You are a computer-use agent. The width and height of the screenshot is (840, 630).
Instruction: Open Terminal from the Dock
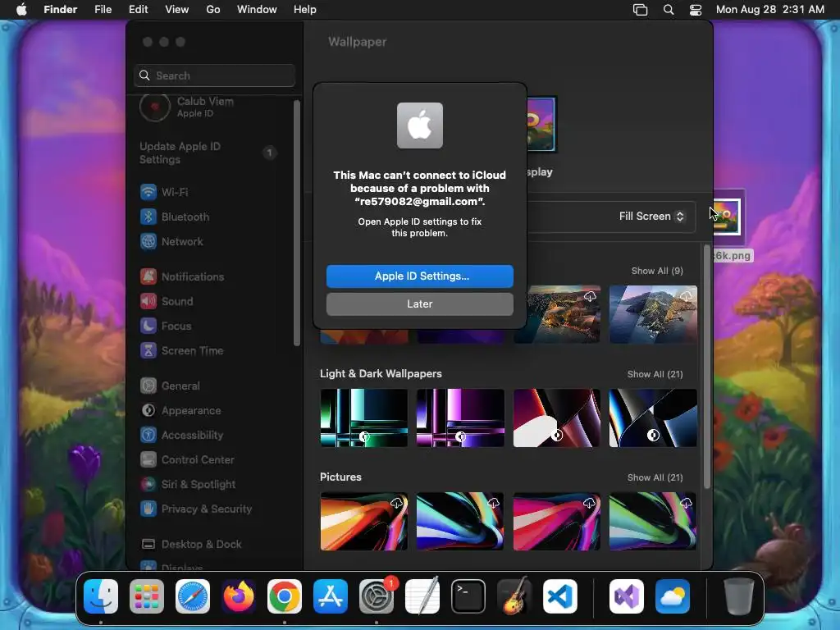pyautogui.click(x=468, y=596)
